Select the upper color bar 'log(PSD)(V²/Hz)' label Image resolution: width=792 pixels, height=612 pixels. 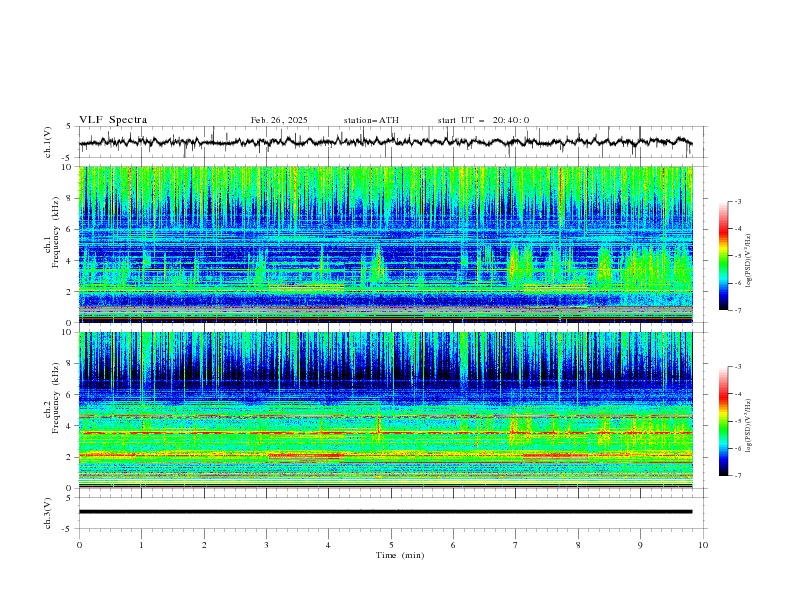pyautogui.click(x=749, y=261)
